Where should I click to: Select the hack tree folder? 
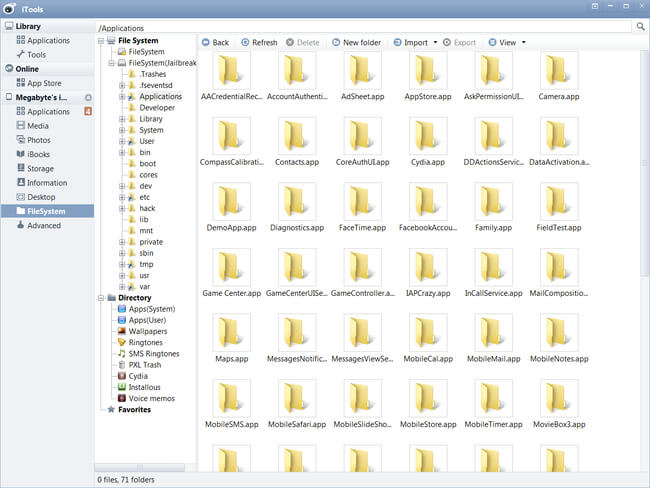point(142,209)
